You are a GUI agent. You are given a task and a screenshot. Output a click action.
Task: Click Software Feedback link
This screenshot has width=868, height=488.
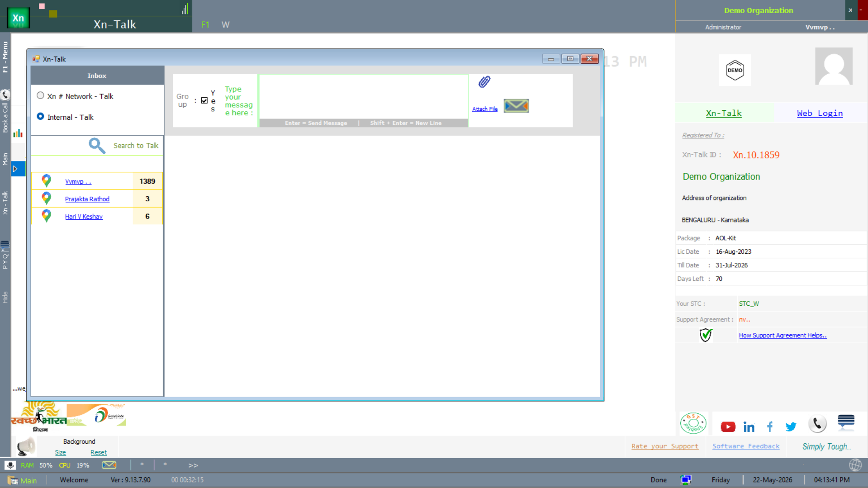click(x=746, y=446)
